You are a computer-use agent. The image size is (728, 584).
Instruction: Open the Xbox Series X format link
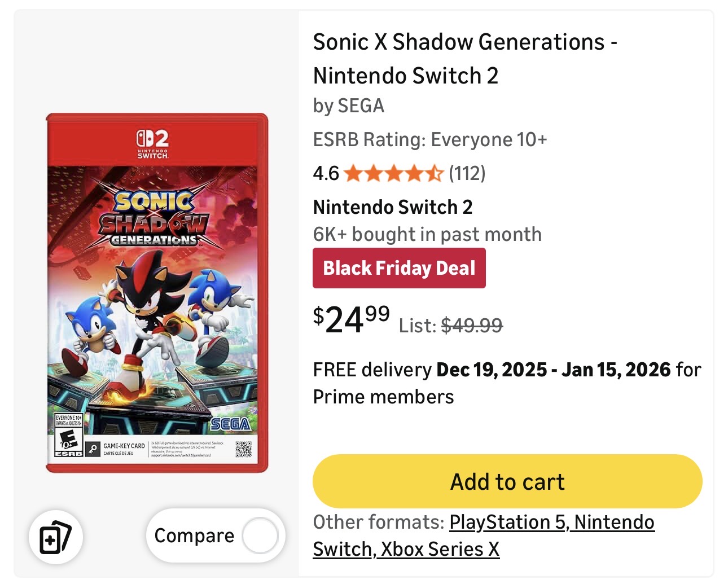coord(440,549)
